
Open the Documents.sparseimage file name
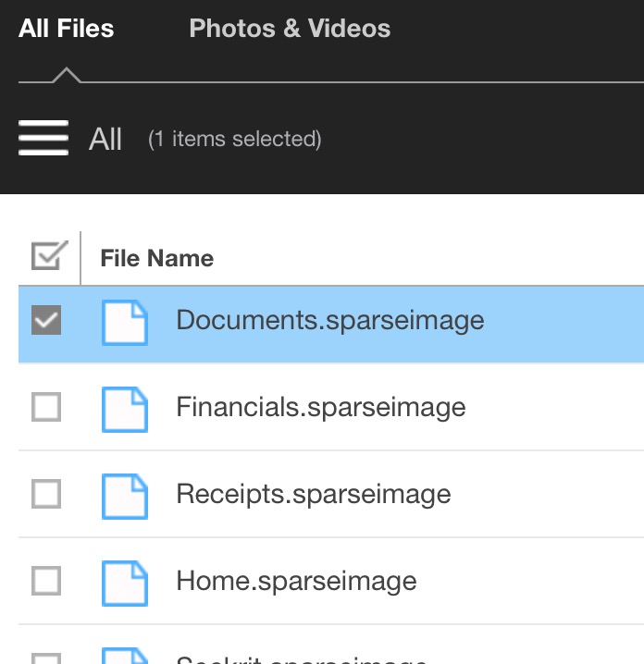[x=330, y=321]
